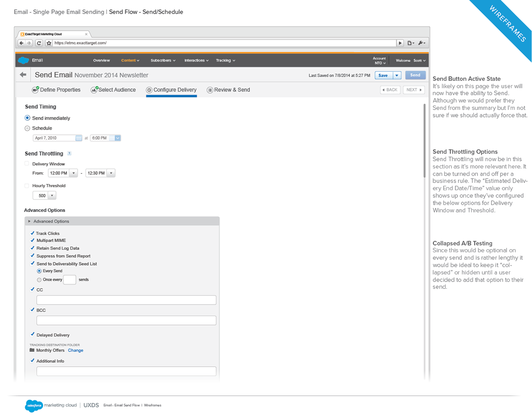Open the 12:00 PM From time dropdown
The width and height of the screenshot is (532, 419).
(x=74, y=173)
